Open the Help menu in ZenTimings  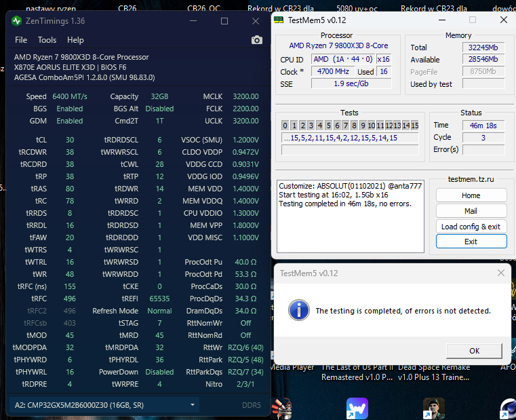coord(75,40)
